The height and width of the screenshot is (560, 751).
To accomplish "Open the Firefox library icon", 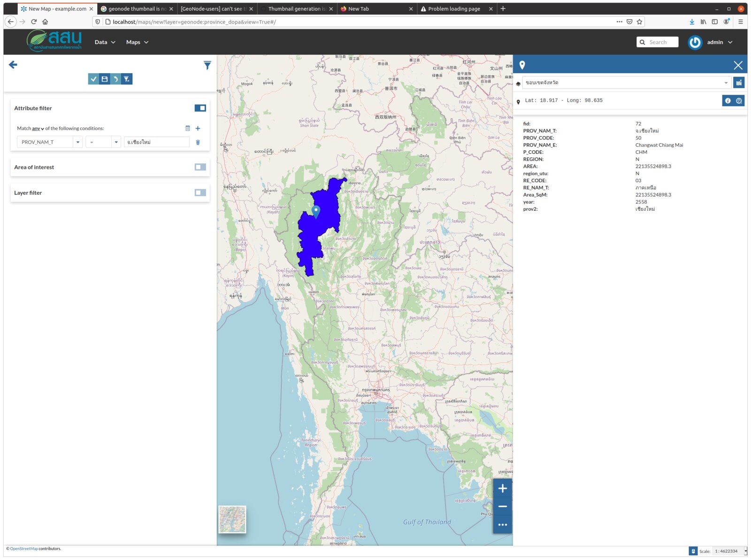I will [703, 22].
